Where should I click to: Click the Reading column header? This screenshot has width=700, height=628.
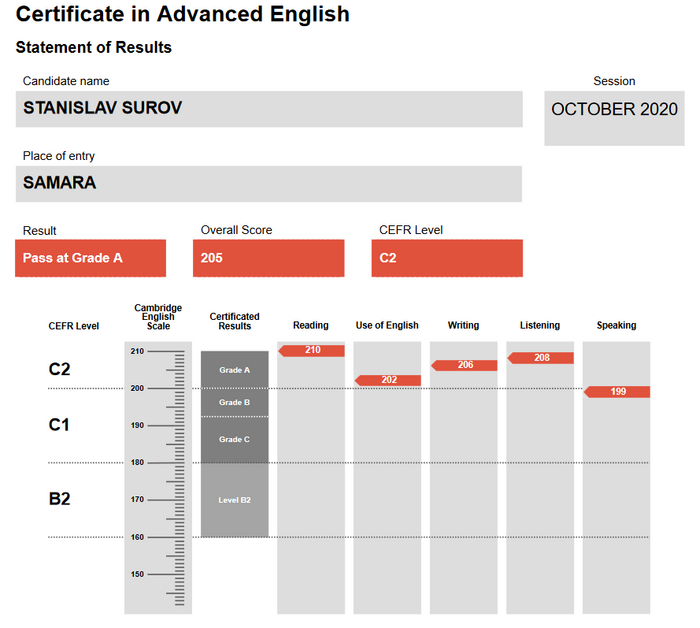tap(311, 325)
